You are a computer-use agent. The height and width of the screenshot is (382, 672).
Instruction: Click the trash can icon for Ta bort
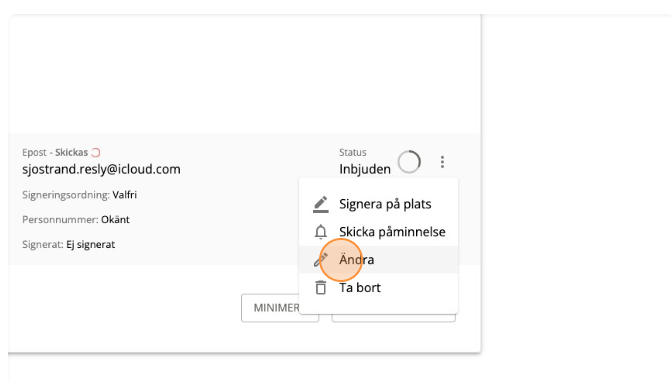point(321,287)
